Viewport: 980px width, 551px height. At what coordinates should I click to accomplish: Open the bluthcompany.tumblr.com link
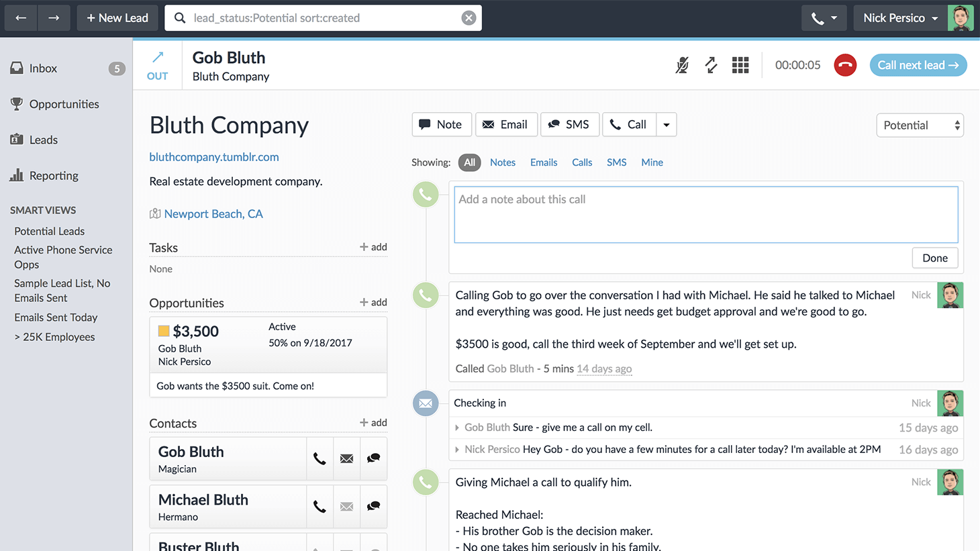point(213,157)
